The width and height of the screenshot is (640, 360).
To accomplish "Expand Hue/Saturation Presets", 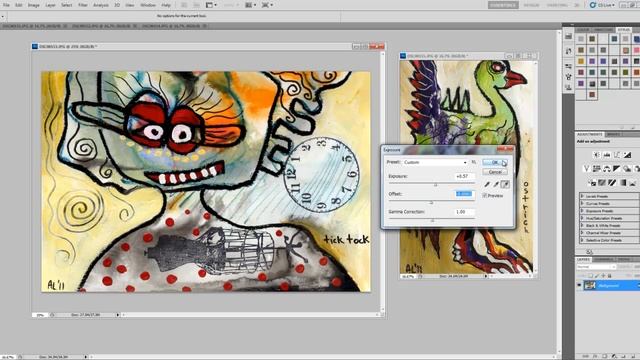I will (582, 218).
